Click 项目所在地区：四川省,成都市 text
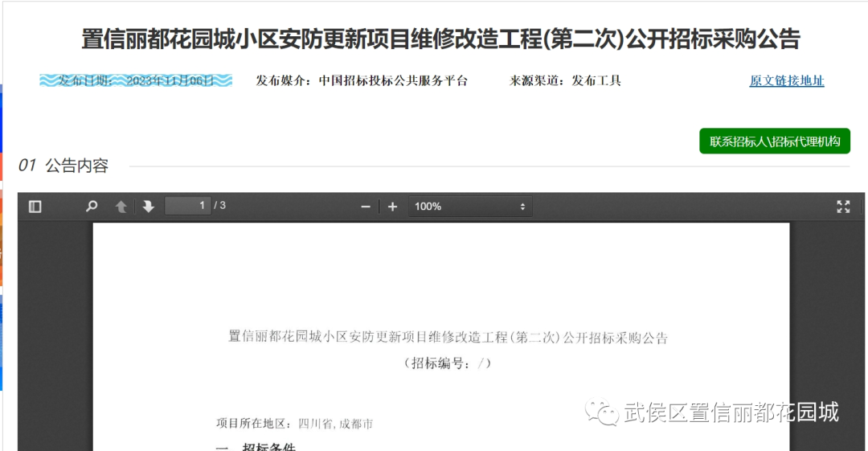The width and height of the screenshot is (868, 451). pyautogui.click(x=294, y=424)
